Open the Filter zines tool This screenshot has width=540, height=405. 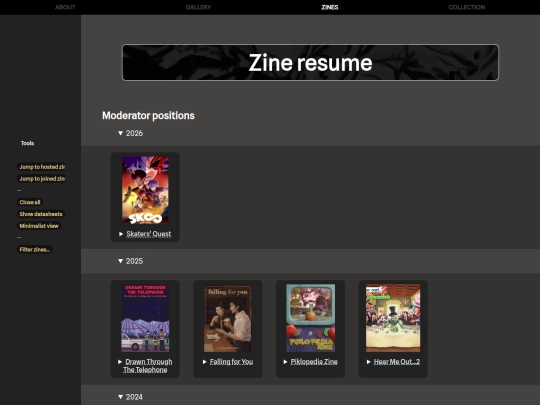pos(34,249)
